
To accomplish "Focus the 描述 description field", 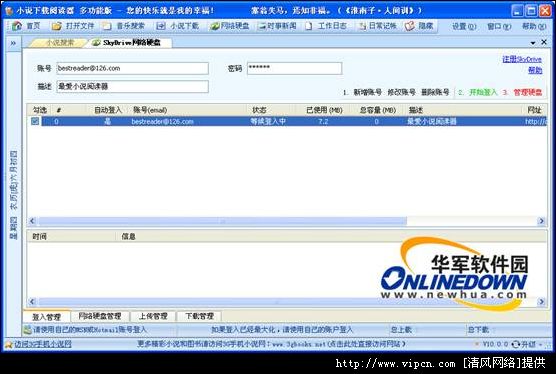I will tap(132, 86).
